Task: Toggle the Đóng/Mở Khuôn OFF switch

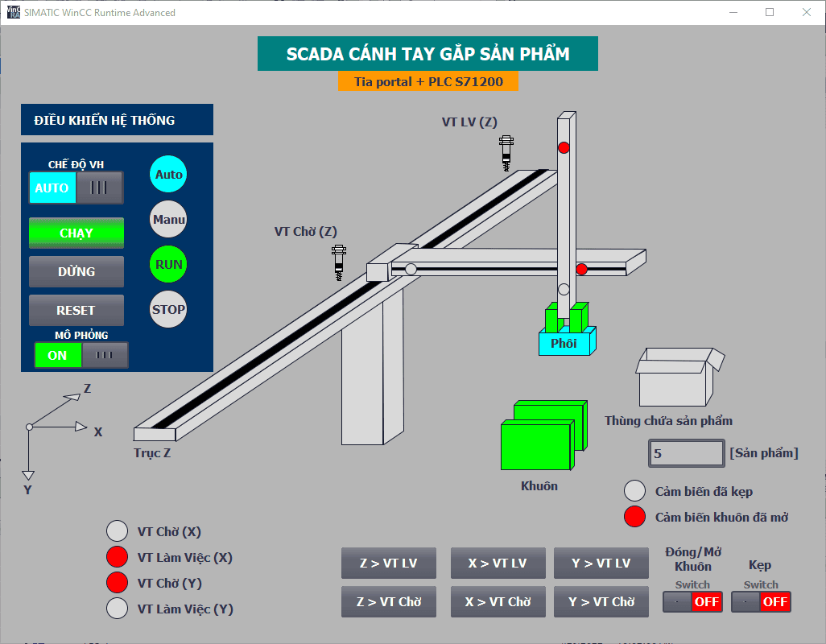Action: tap(692, 601)
